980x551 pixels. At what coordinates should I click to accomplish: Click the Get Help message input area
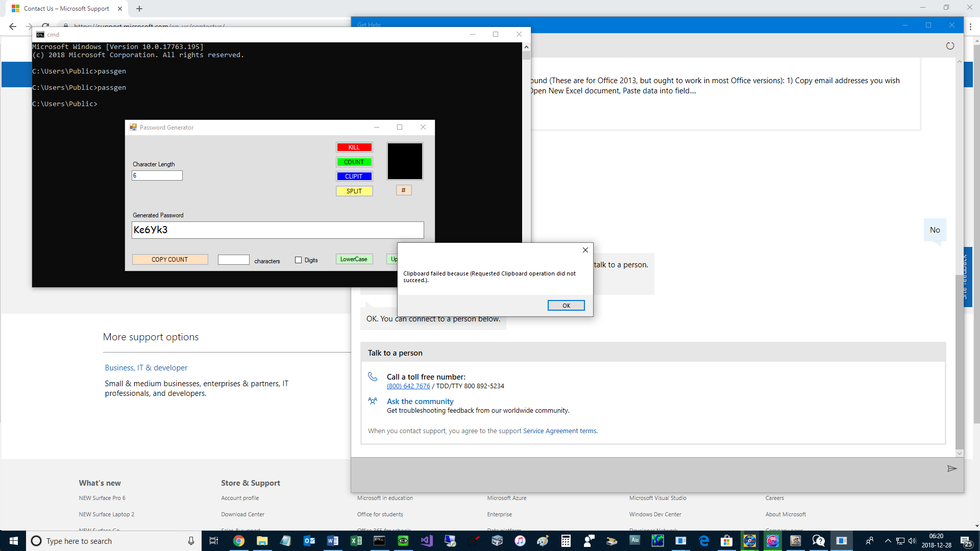646,474
